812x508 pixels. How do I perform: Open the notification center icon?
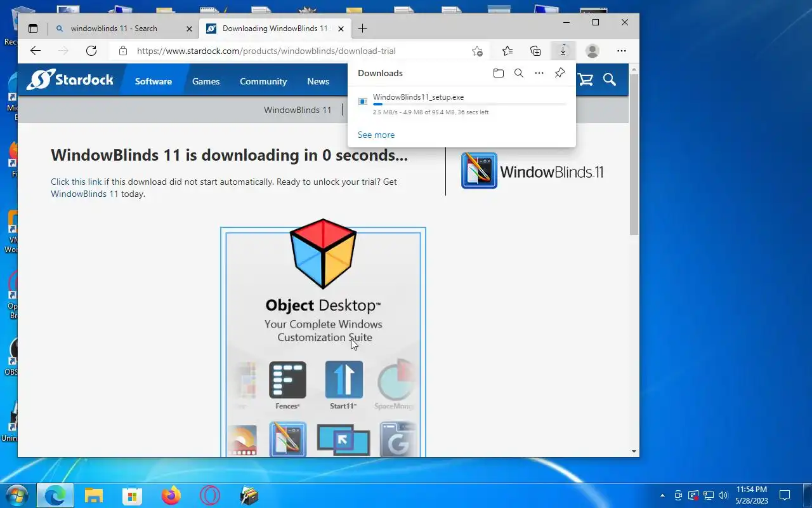(785, 495)
